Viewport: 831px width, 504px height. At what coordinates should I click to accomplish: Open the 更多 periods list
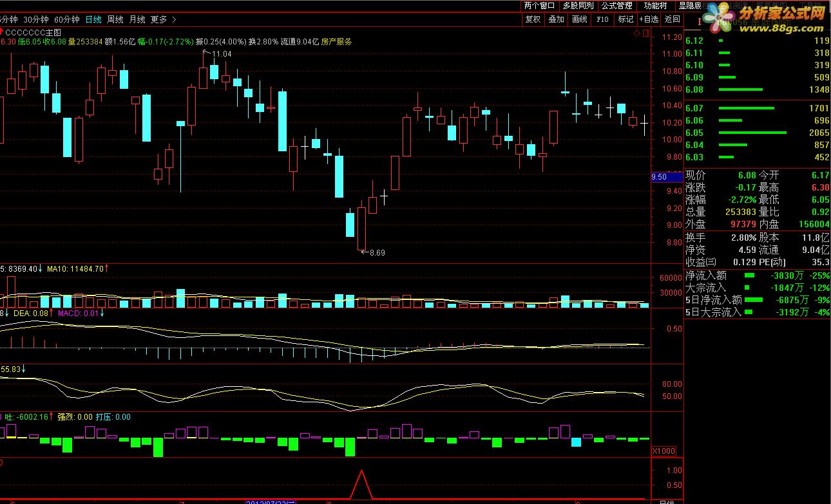pyautogui.click(x=158, y=19)
